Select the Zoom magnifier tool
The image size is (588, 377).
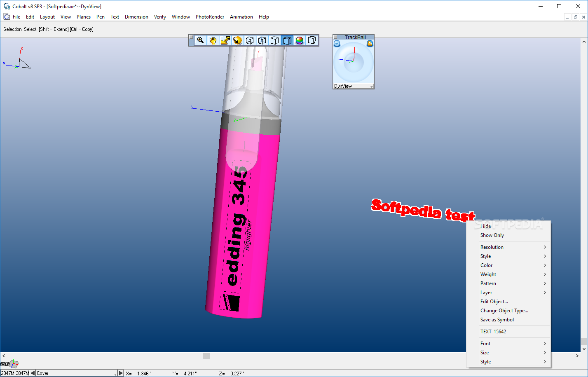click(x=200, y=40)
